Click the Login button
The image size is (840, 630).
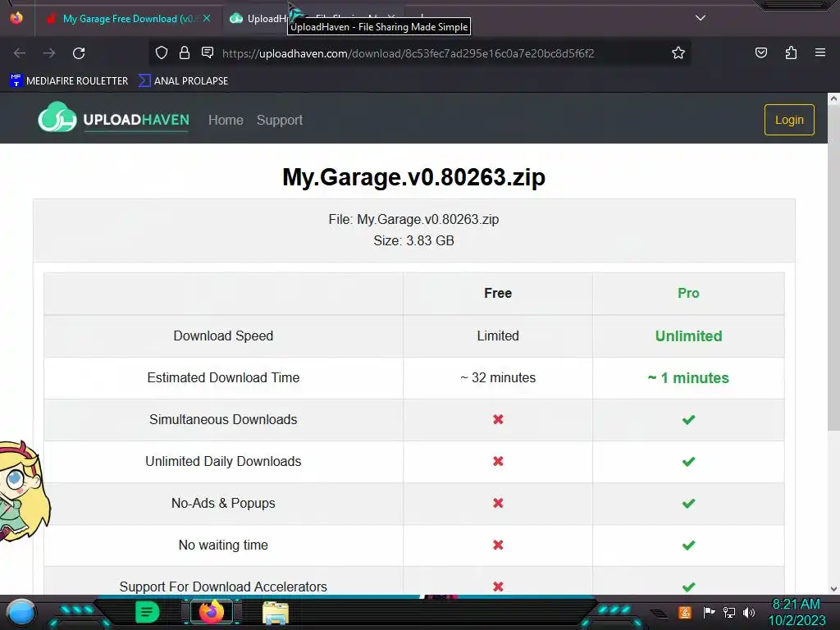789,120
